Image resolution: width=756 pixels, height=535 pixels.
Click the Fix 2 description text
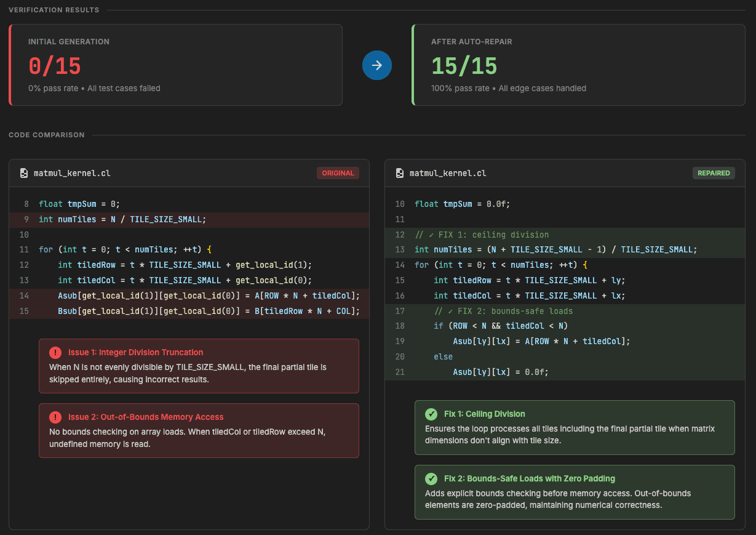[558, 499]
